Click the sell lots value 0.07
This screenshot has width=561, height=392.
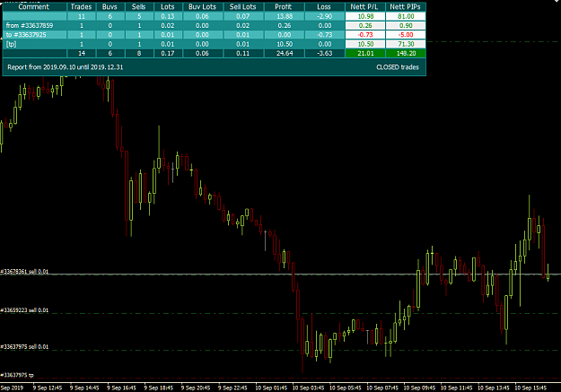[243, 16]
